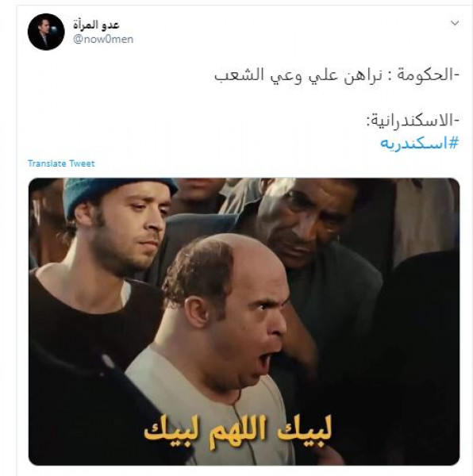The height and width of the screenshot is (476, 473).
Task: Open the tweet options chevron menu
Action: [x=455, y=23]
